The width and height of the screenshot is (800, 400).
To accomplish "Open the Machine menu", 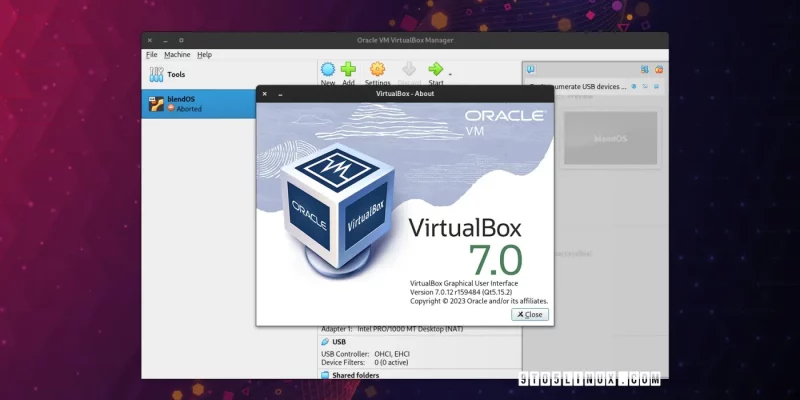I will point(177,55).
